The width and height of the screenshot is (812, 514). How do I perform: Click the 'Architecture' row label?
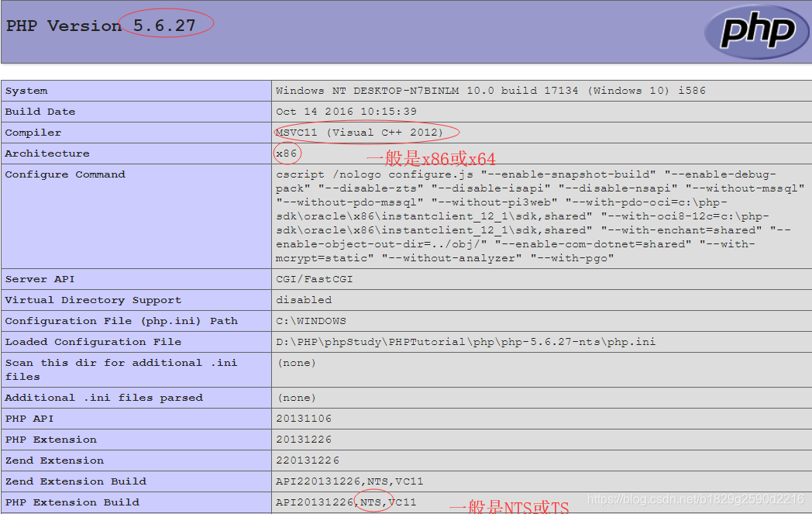point(47,154)
